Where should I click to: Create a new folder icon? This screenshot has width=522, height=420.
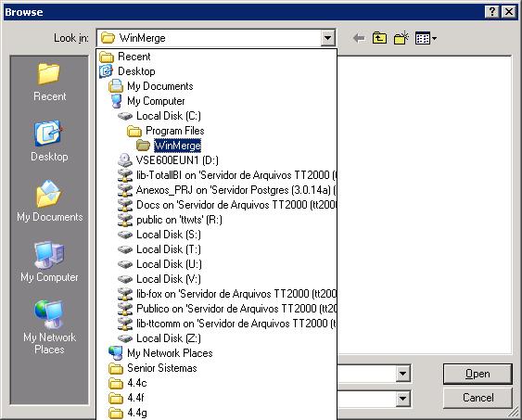[401, 38]
